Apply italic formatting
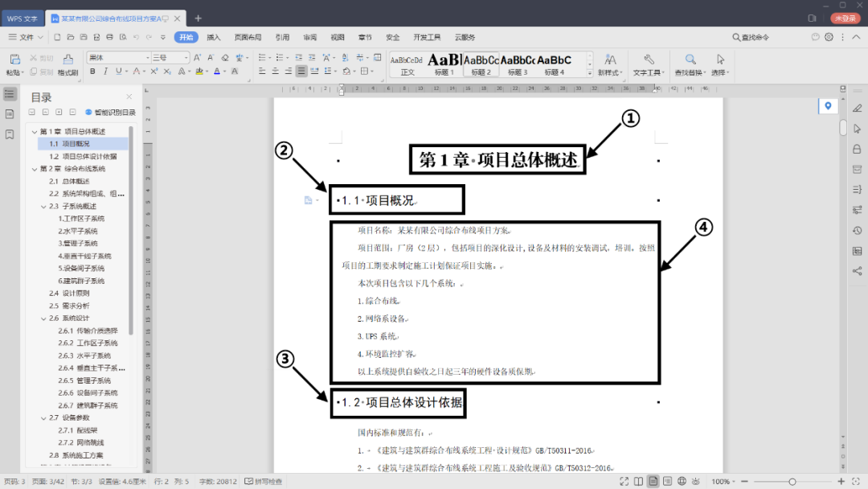This screenshot has height=489, width=868. [105, 72]
